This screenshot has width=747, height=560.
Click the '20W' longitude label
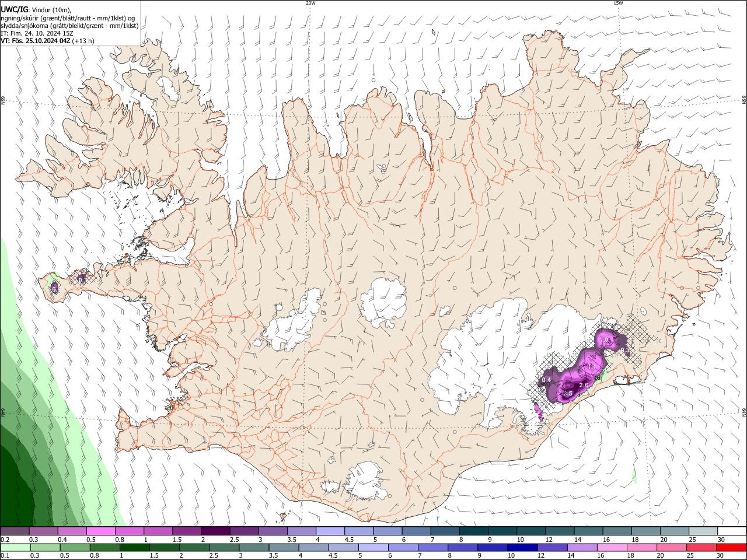tap(310, 3)
